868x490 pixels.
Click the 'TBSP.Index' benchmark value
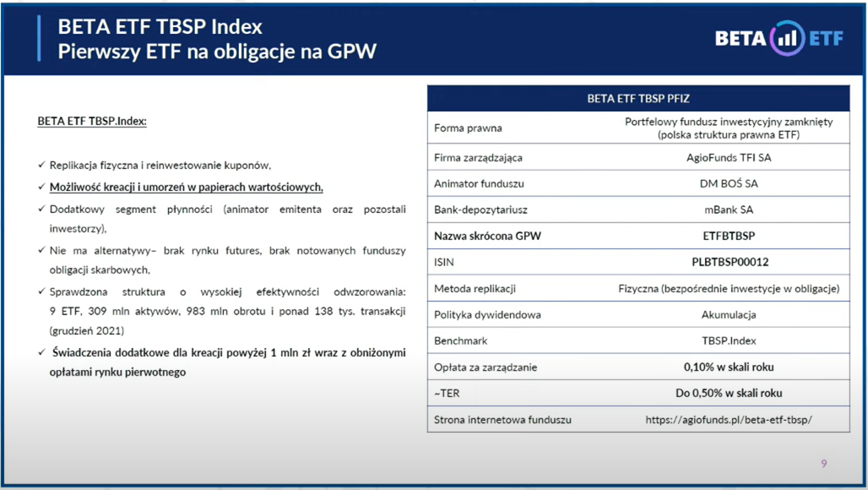pos(729,341)
